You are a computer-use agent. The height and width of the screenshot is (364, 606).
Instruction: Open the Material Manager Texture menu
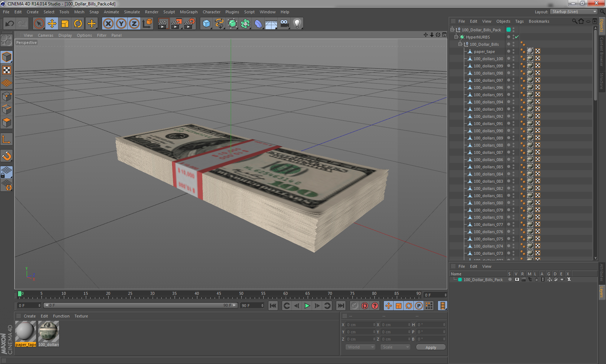point(81,316)
